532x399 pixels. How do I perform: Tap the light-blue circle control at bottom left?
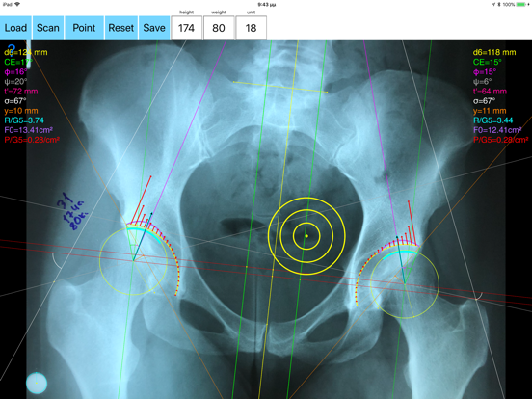[37, 383]
